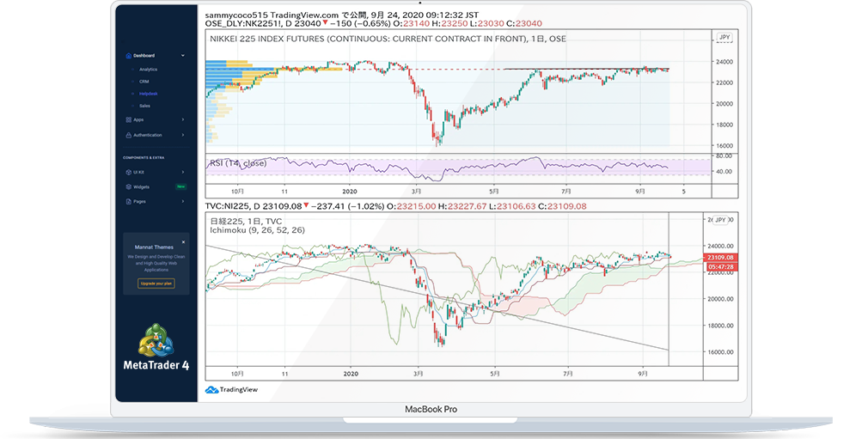Click the JPY badge on the futures chart
Image resolution: width=868 pixels, height=439 pixels.
(724, 38)
